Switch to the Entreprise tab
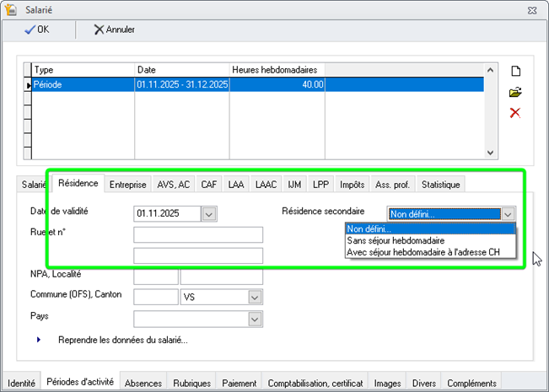This screenshot has height=392, width=549. [128, 185]
